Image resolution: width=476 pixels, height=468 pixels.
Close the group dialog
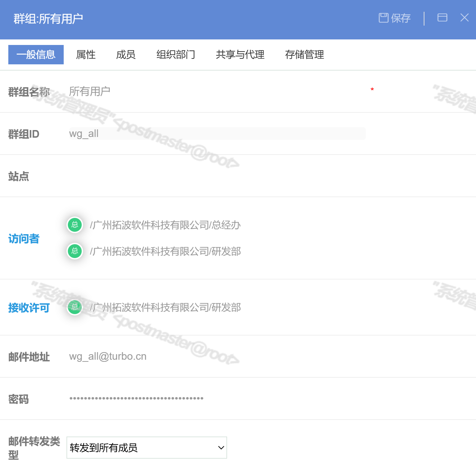coord(464,18)
